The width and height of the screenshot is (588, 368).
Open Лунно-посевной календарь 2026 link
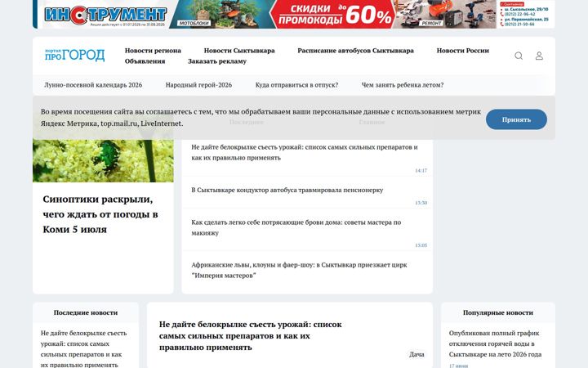93,85
